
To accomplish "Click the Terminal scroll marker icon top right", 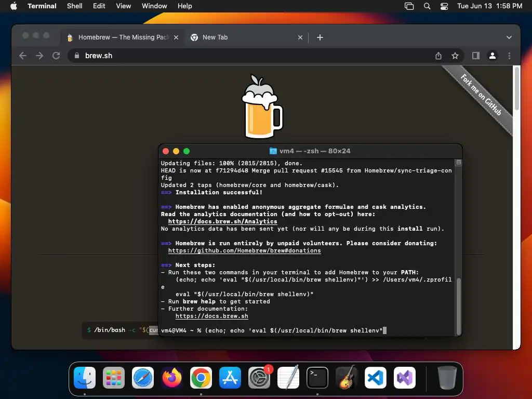I will tap(459, 163).
